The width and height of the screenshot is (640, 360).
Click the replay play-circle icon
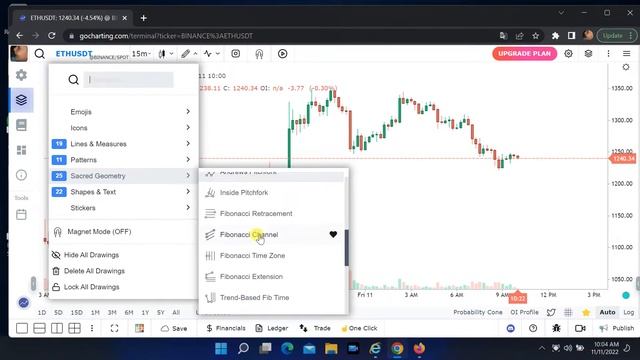(282, 53)
